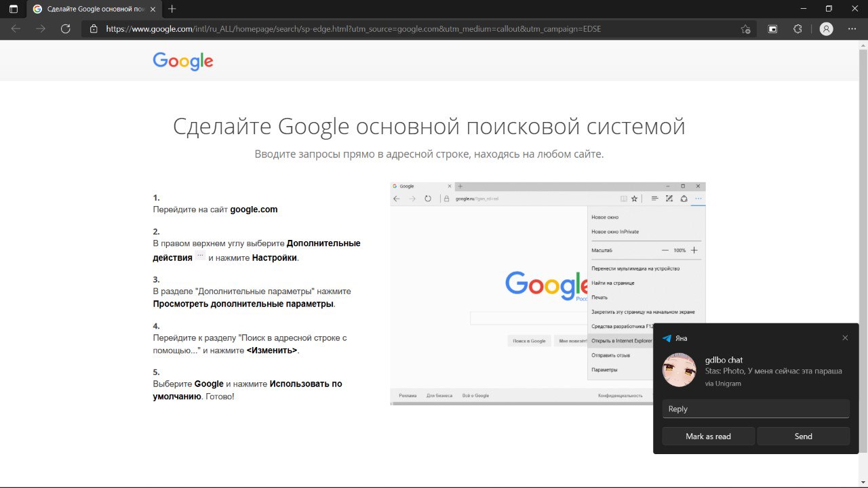This screenshot has height=488, width=868.
Task: Click 'Новое окно' in pictured menu
Action: tap(605, 218)
